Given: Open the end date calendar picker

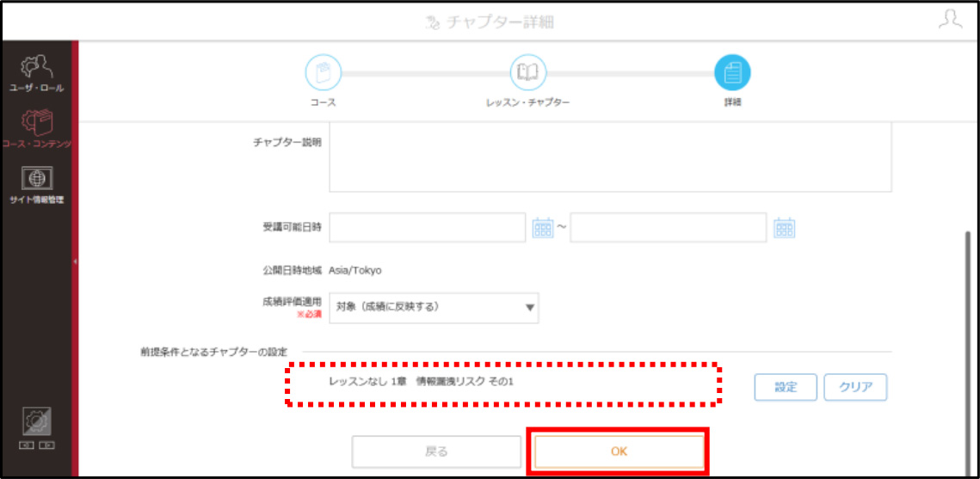Looking at the screenshot, I should point(784,227).
